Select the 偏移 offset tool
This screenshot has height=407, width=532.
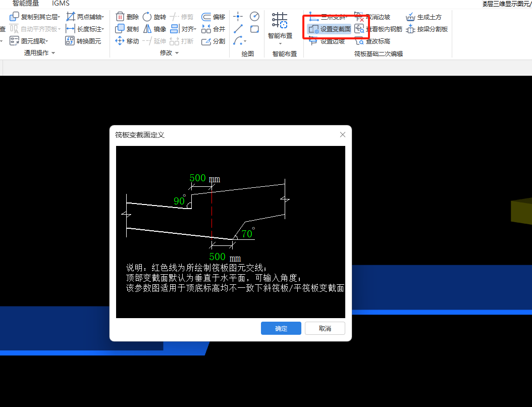point(213,17)
